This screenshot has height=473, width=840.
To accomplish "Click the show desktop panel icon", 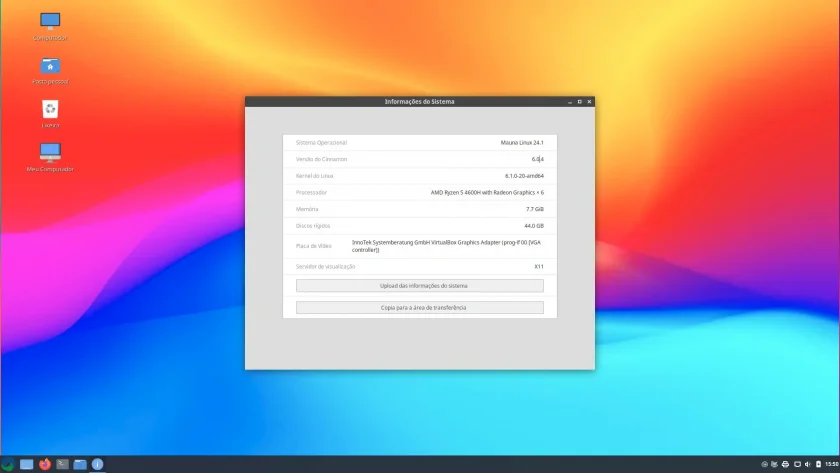I will [x=27, y=464].
